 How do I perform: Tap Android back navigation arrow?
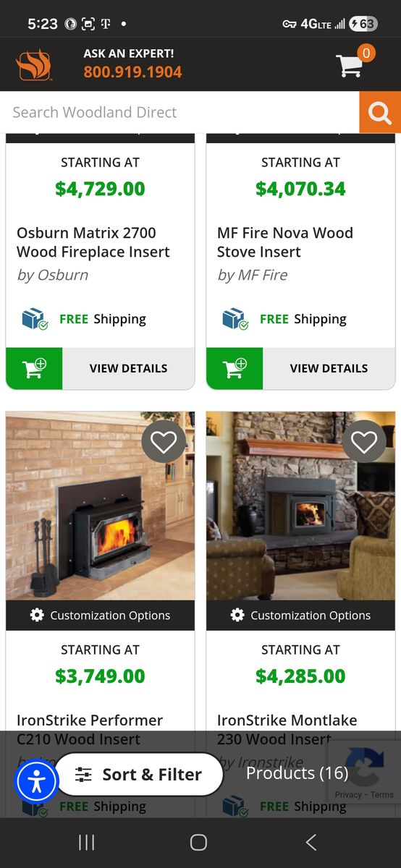tap(311, 842)
